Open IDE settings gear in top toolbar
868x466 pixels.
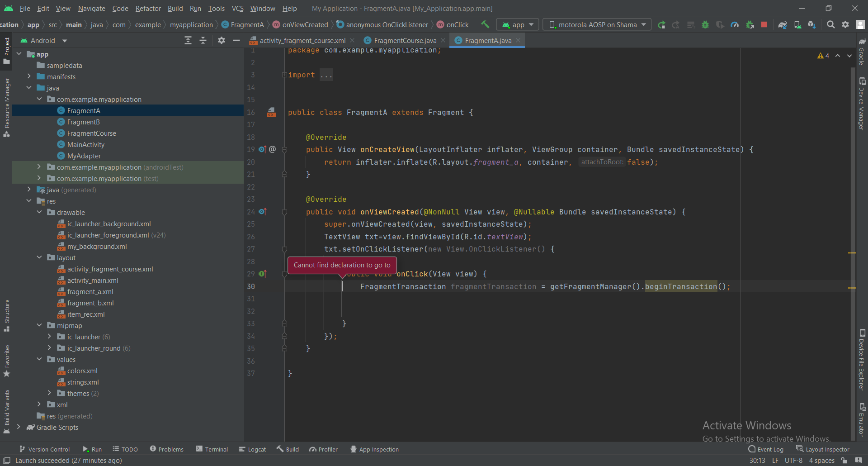pyautogui.click(x=845, y=25)
